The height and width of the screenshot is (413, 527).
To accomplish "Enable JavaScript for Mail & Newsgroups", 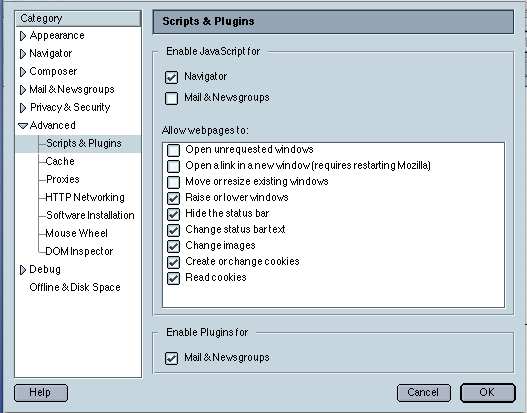I will point(171,98).
